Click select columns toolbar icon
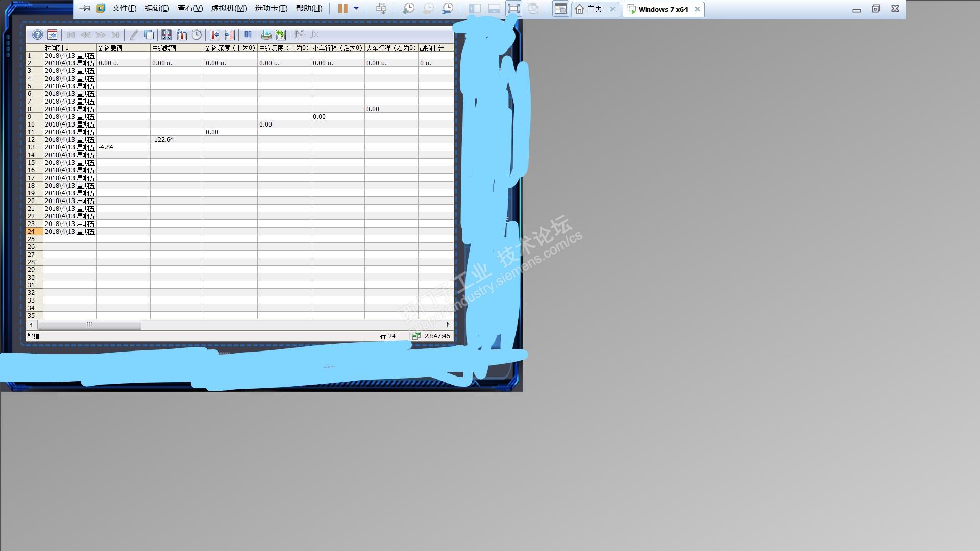Viewport: 980px width, 551px height. tap(182, 35)
